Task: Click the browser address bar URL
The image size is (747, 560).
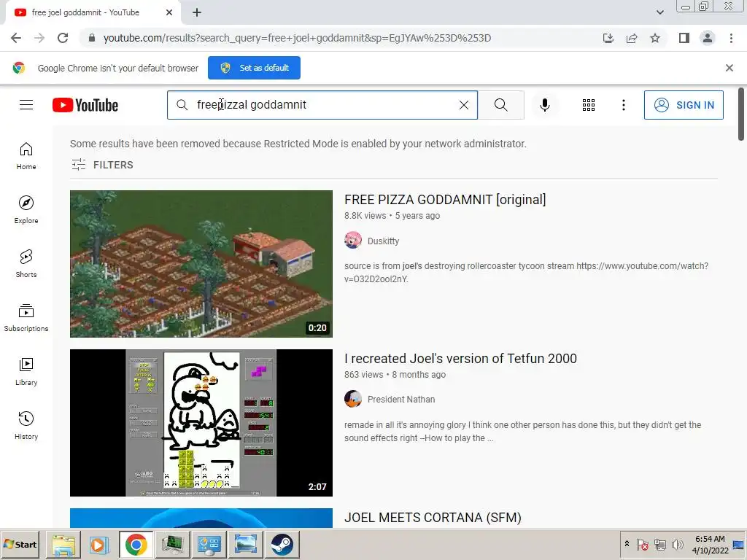Action: (298, 38)
